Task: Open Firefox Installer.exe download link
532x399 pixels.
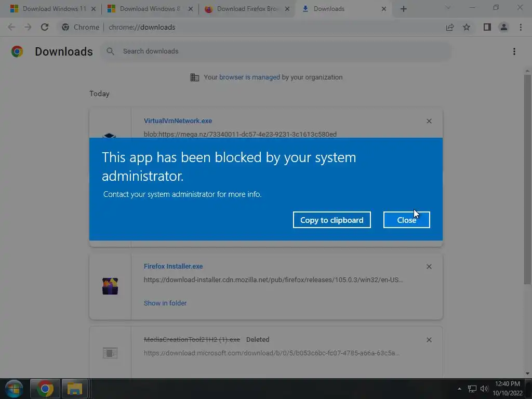Action: 173,267
